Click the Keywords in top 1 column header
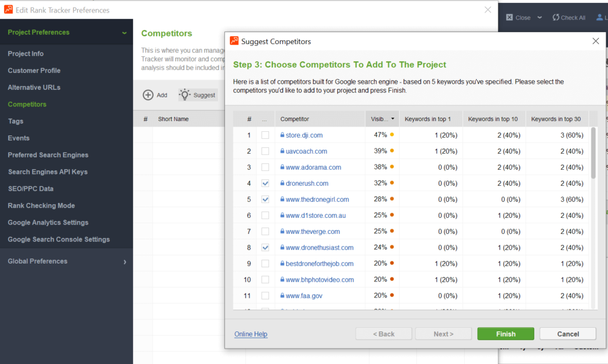The height and width of the screenshot is (364, 608). (x=431, y=119)
